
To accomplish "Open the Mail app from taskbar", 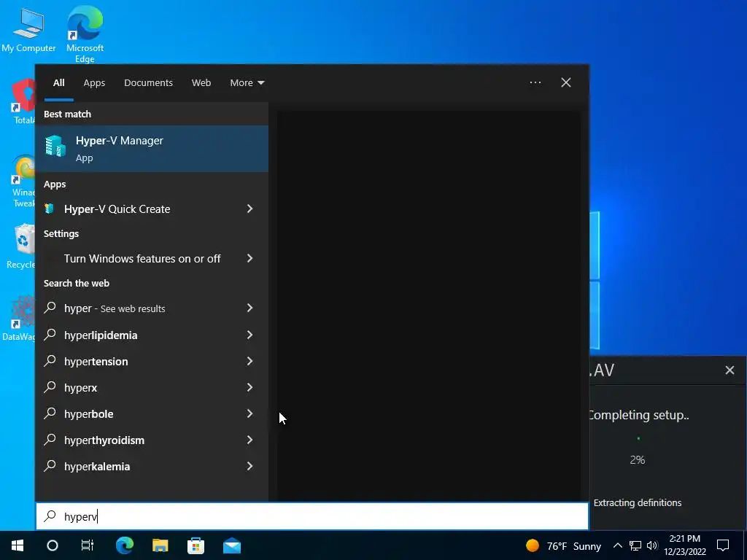I will 232,545.
